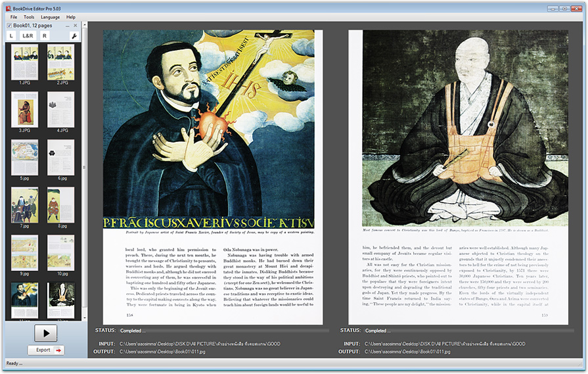Click the left page OUTPUT path text
Screen dimensions: 588x374
pyautogui.click(x=162, y=352)
